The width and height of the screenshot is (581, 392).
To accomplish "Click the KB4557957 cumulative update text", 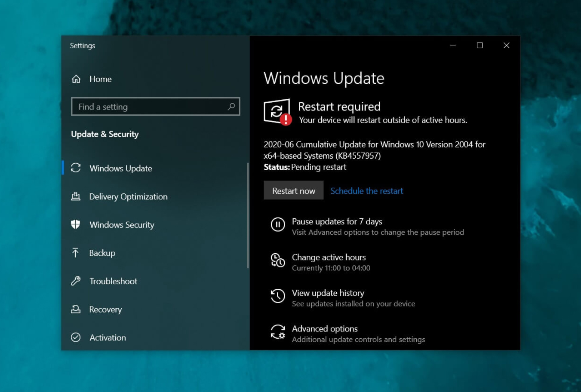I will pos(375,150).
